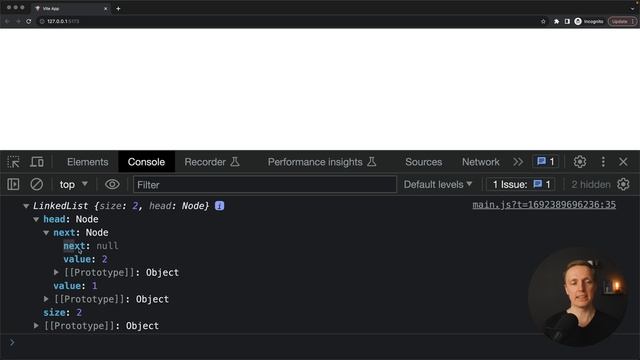Click the 2 hidden messages label
The height and width of the screenshot is (360, 640).
point(591,184)
